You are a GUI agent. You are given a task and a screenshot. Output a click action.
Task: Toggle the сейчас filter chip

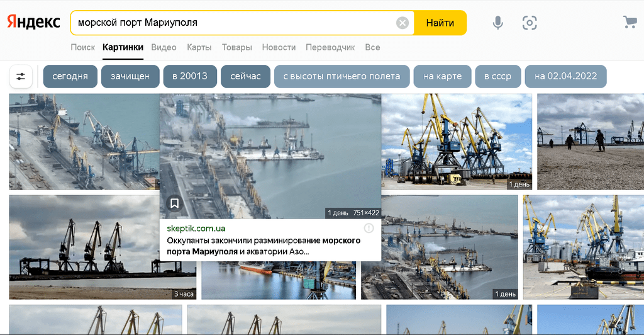(x=245, y=76)
